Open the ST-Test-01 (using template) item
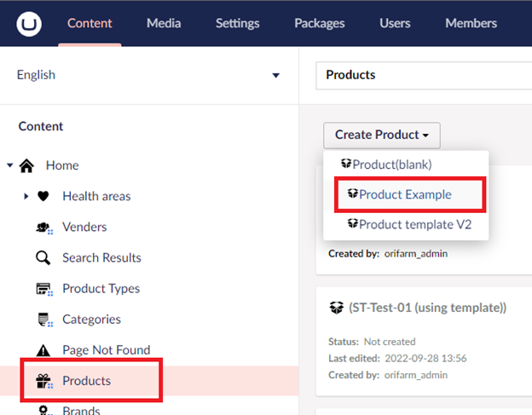 pos(427,308)
